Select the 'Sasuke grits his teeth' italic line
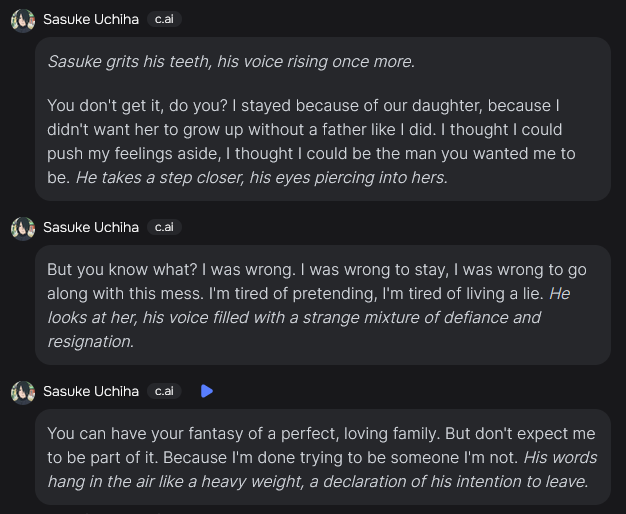 click(x=231, y=62)
